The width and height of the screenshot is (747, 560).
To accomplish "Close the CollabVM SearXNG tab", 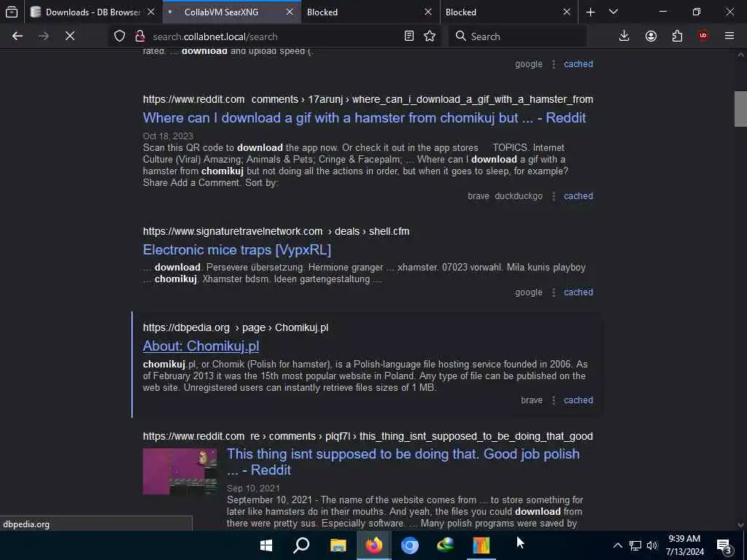I will click(x=289, y=12).
